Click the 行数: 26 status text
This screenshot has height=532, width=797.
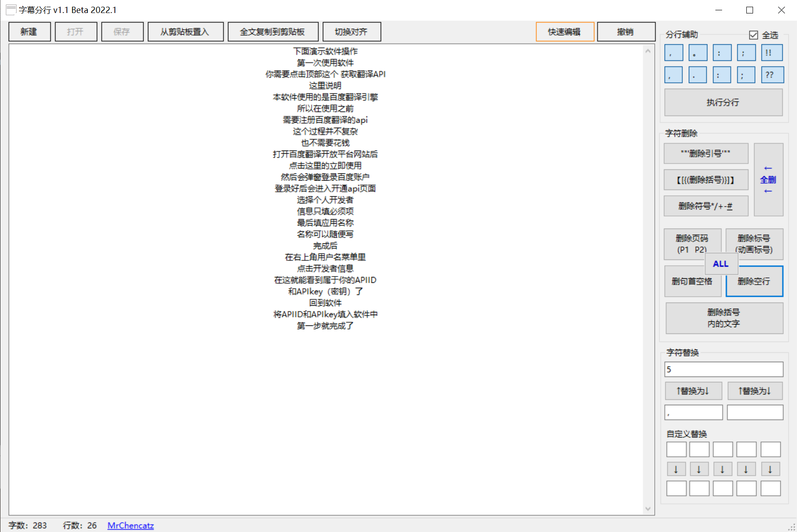pos(80,525)
